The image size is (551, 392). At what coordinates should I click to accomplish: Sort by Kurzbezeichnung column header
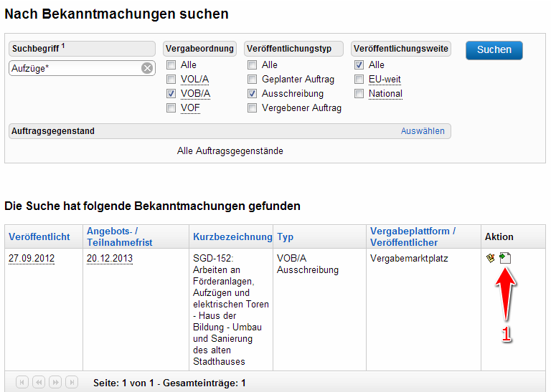232,237
